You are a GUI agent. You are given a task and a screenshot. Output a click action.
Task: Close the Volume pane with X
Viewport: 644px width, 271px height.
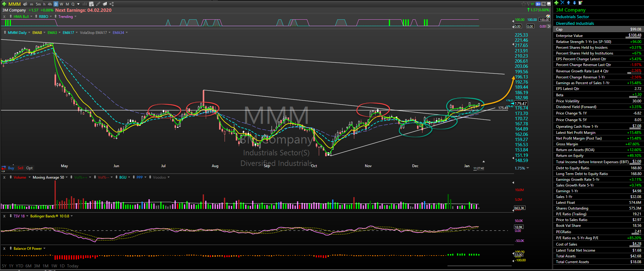tap(4, 177)
